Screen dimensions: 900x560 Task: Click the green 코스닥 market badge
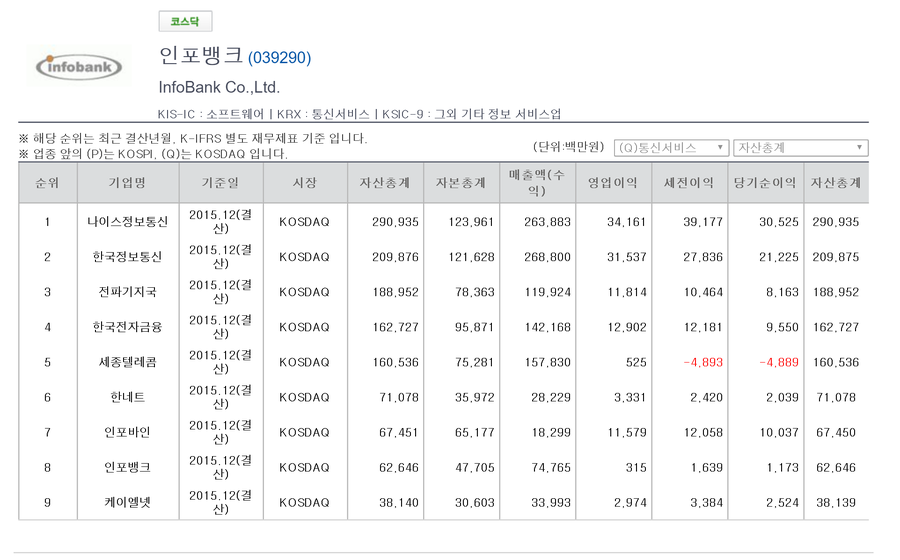coord(185,22)
